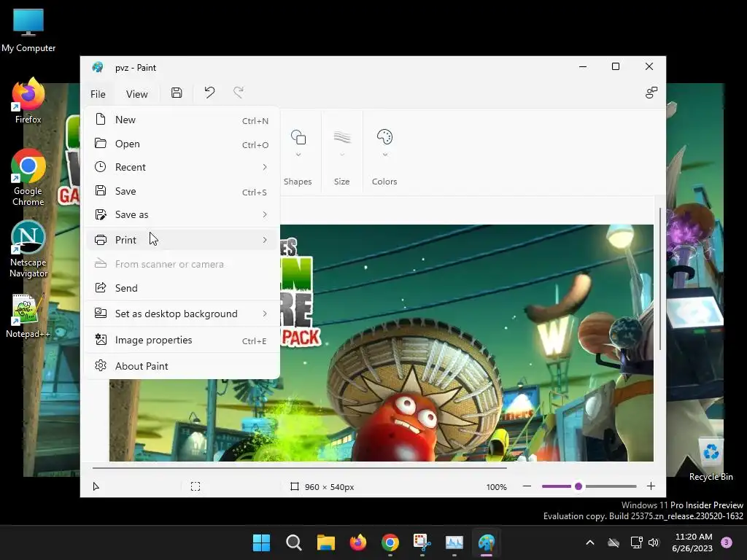The height and width of the screenshot is (560, 747).
Task: Click chevron under Colors
Action: tap(385, 155)
